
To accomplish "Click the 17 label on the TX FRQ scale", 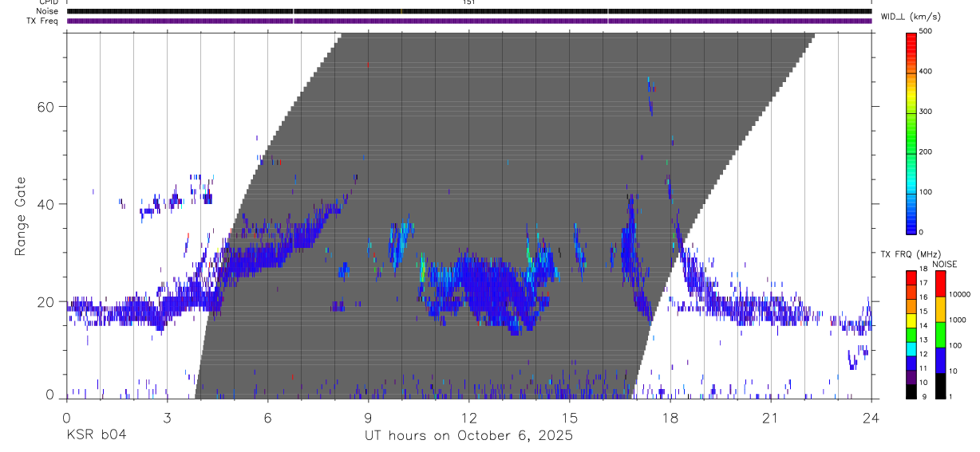I will [x=924, y=283].
